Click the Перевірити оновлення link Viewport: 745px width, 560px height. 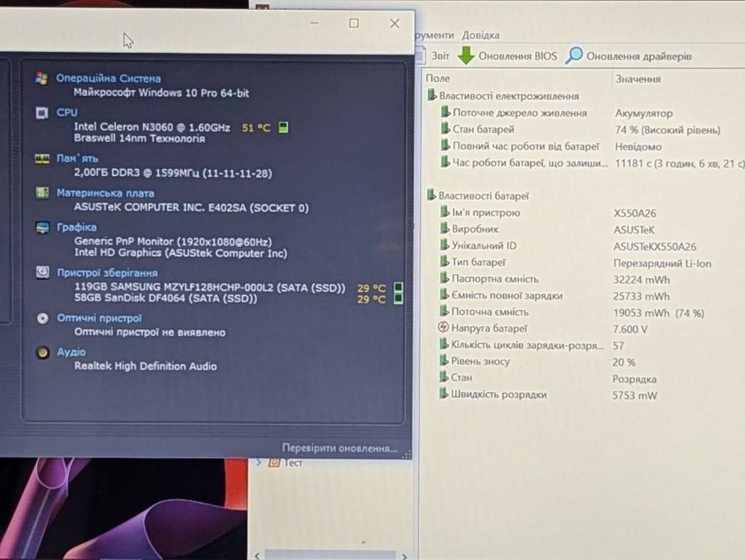click(339, 448)
